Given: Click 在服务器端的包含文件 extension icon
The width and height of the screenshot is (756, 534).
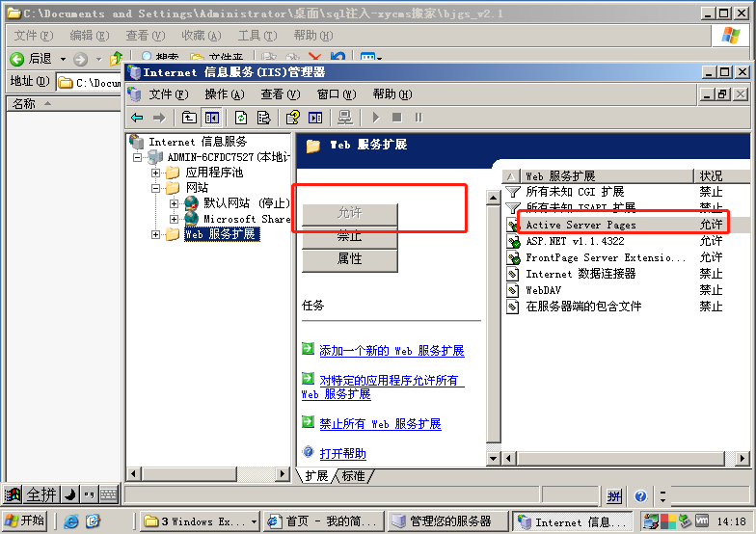Looking at the screenshot, I should [x=513, y=307].
